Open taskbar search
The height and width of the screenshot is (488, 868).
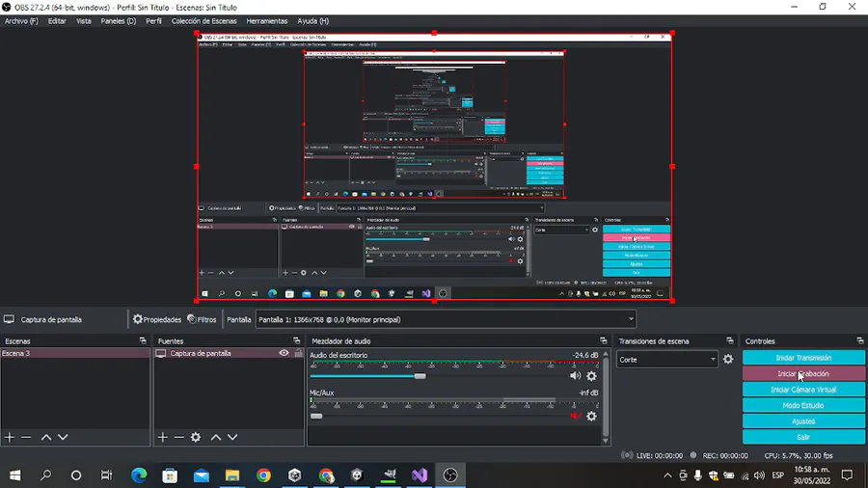(x=46, y=475)
